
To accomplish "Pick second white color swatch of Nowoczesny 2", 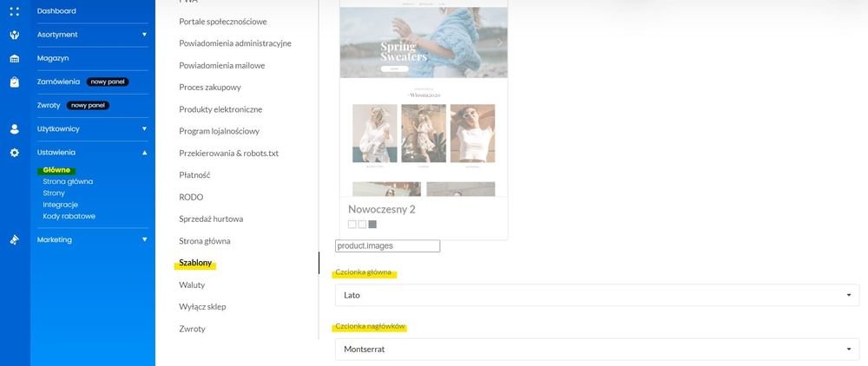I will [x=362, y=224].
